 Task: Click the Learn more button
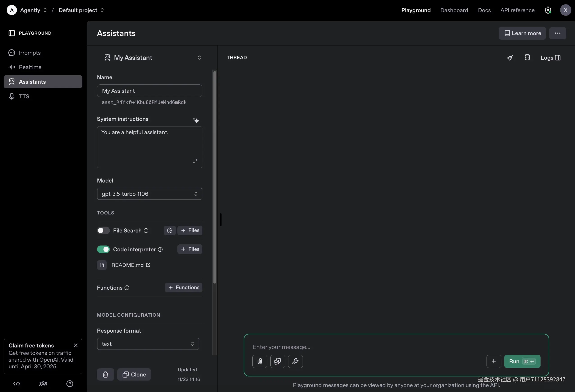[x=522, y=33]
